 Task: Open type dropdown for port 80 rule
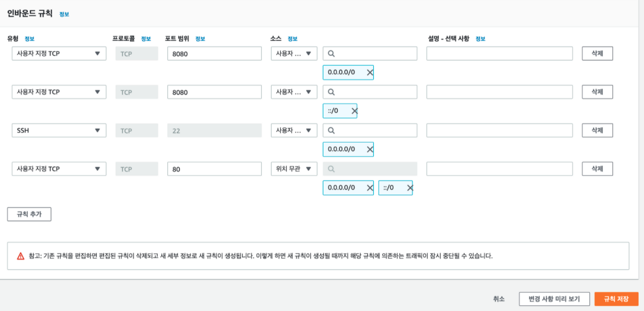[x=59, y=169]
